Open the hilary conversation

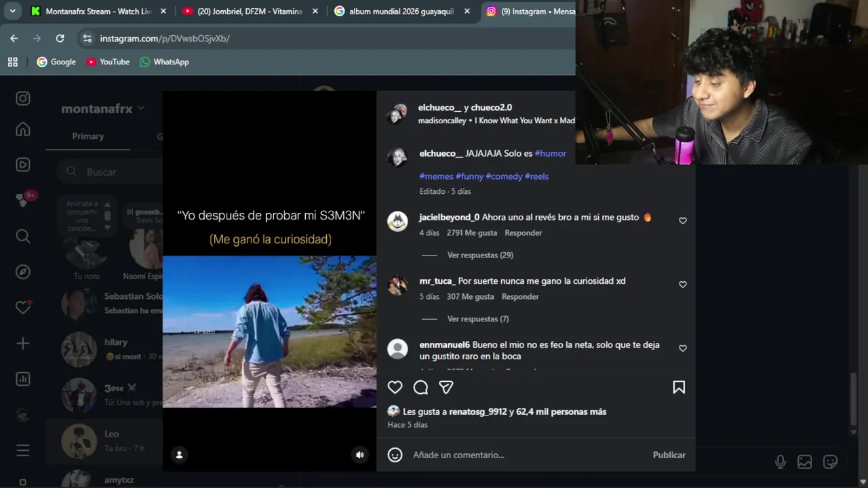point(104,349)
